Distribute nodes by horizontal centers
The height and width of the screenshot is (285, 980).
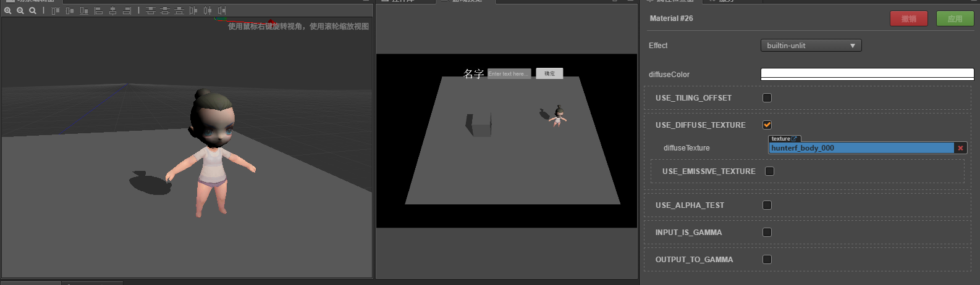(208, 10)
